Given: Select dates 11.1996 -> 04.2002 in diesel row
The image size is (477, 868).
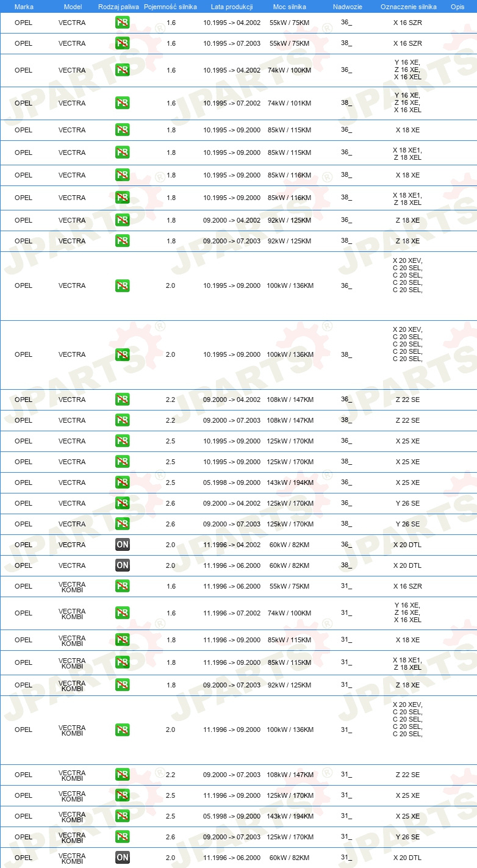Looking at the screenshot, I should (x=232, y=545).
